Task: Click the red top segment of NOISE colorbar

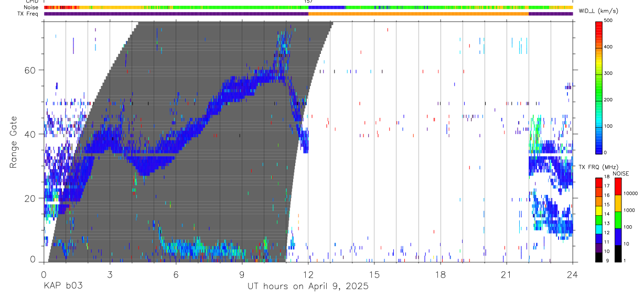Action: point(618,186)
